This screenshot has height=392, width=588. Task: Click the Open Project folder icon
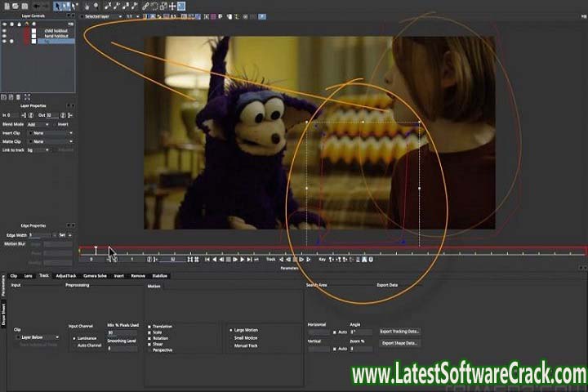pyautogui.click(x=16, y=6)
